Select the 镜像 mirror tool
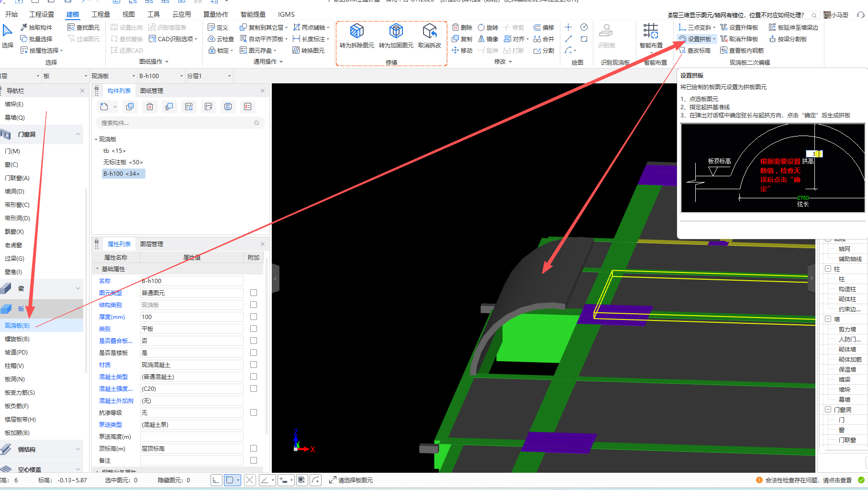This screenshot has width=868, height=490. tap(488, 39)
